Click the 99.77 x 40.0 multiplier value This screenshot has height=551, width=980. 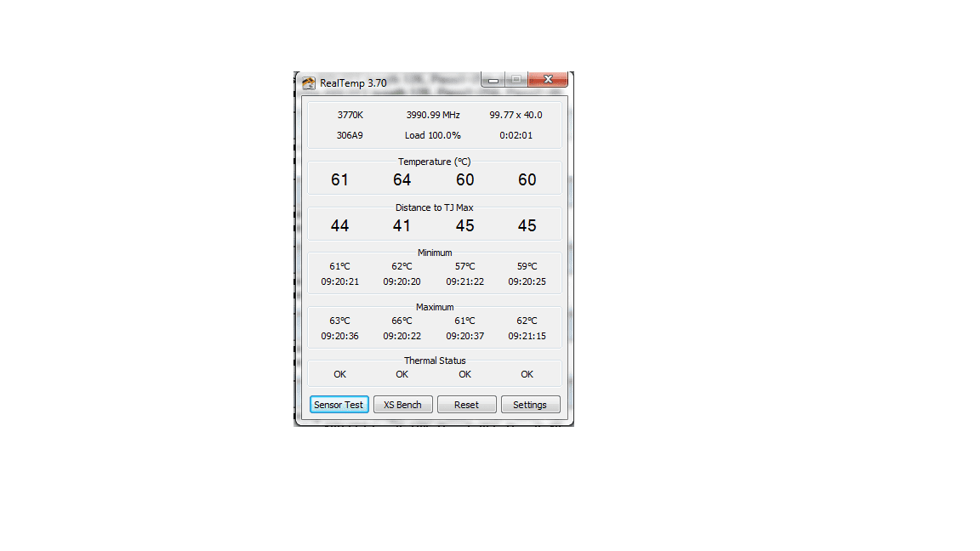pyautogui.click(x=516, y=115)
